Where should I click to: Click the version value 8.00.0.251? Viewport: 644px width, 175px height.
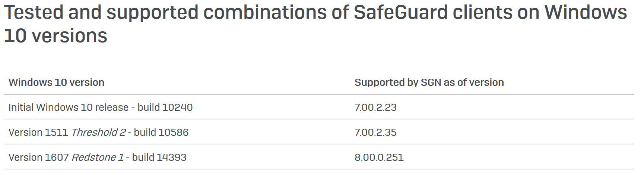click(379, 157)
